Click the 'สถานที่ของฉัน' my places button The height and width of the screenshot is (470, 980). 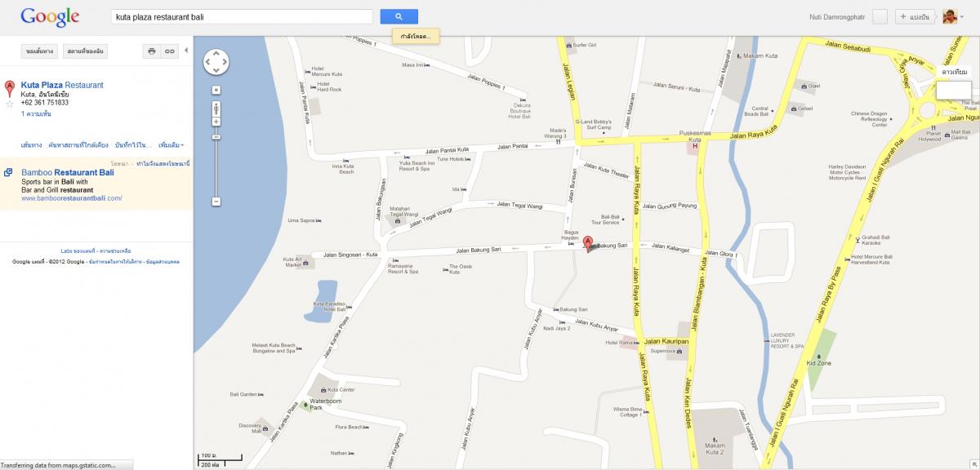[85, 51]
